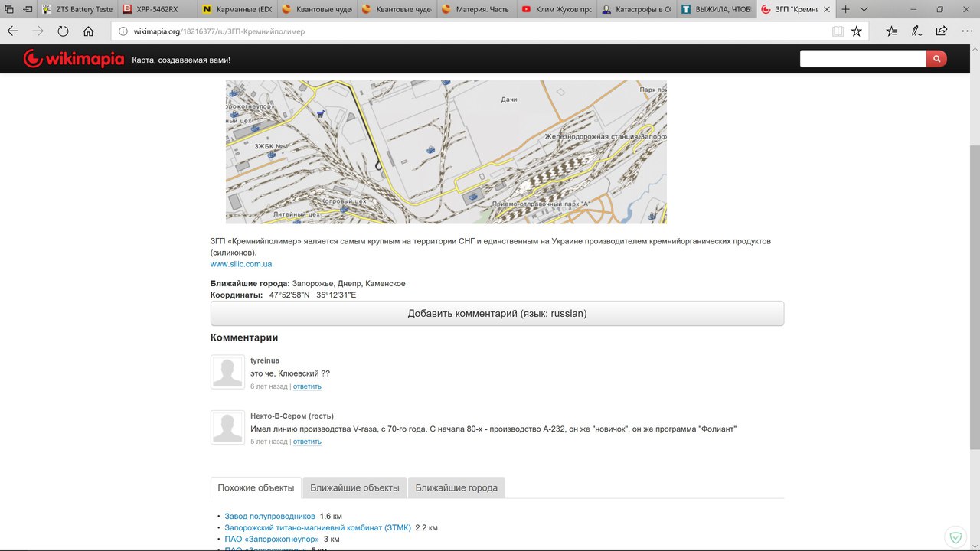Open a new tab with plus
980x551 pixels.
coord(845,10)
